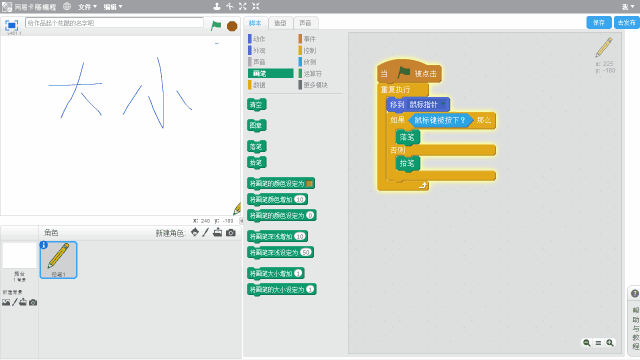Paint a new backdrop icon
The height and width of the screenshot is (360, 640).
pos(15,302)
